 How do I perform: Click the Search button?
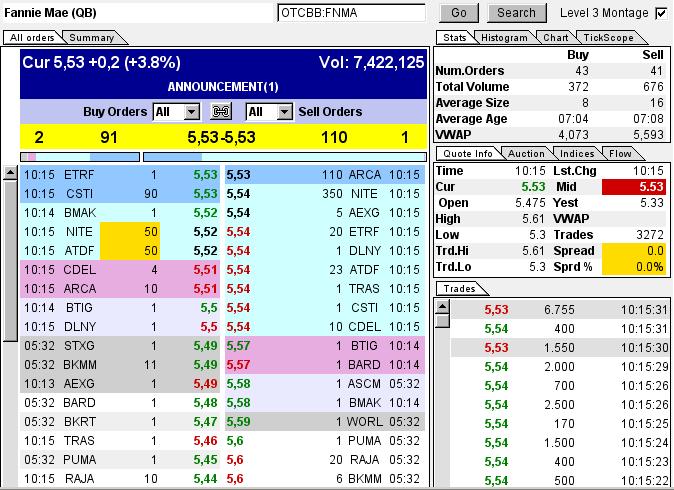(x=517, y=13)
